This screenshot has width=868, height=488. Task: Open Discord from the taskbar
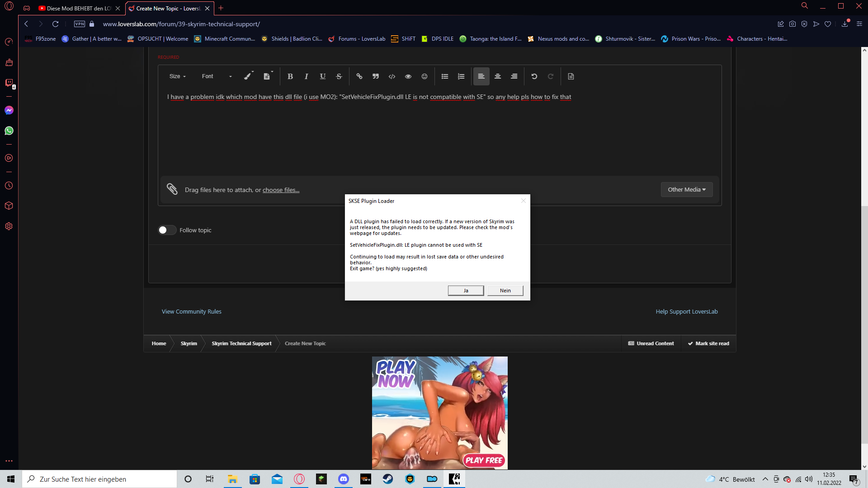(344, 479)
